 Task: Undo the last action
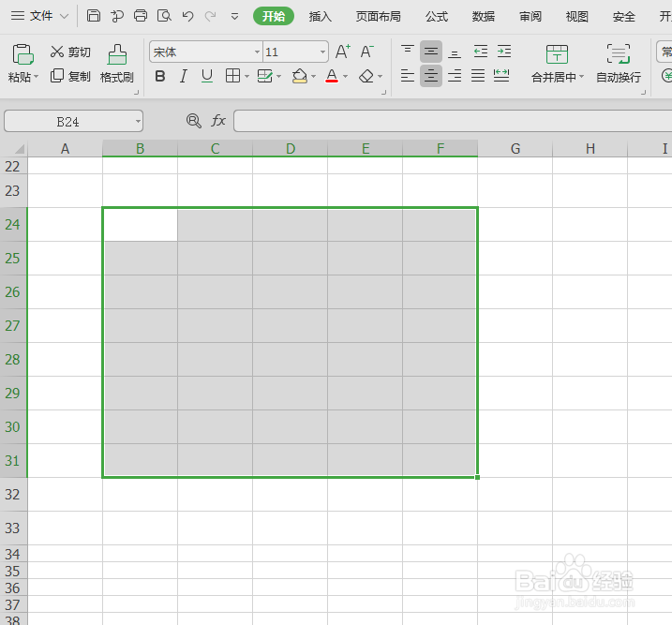[x=187, y=16]
